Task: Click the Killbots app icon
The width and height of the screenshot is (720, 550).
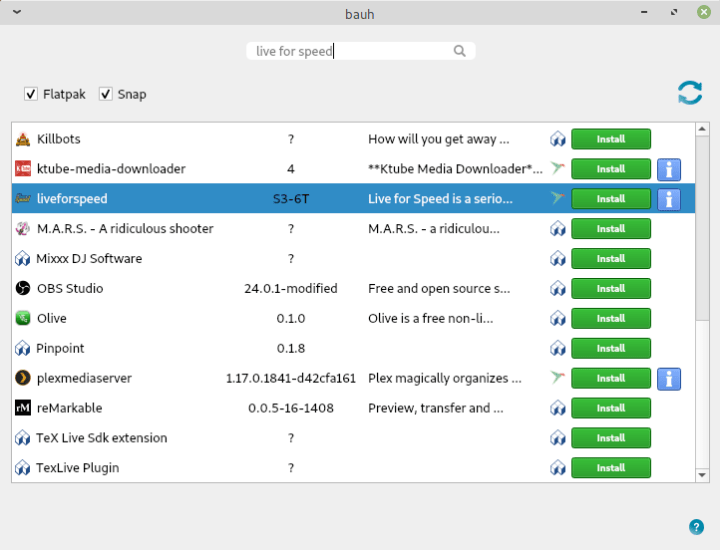Action: click(22, 139)
